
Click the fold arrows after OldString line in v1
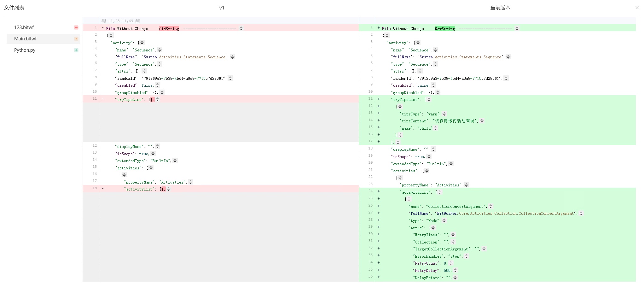point(241,28)
